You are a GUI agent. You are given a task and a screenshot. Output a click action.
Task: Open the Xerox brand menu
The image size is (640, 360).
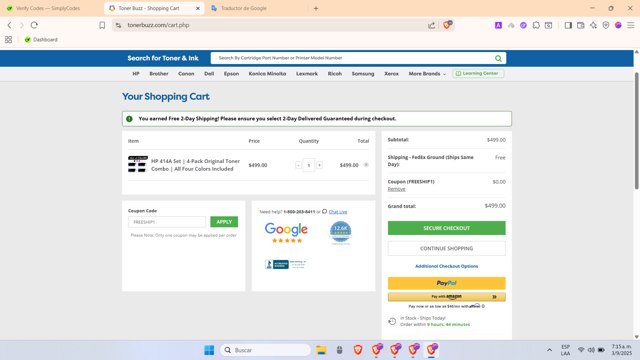click(391, 74)
